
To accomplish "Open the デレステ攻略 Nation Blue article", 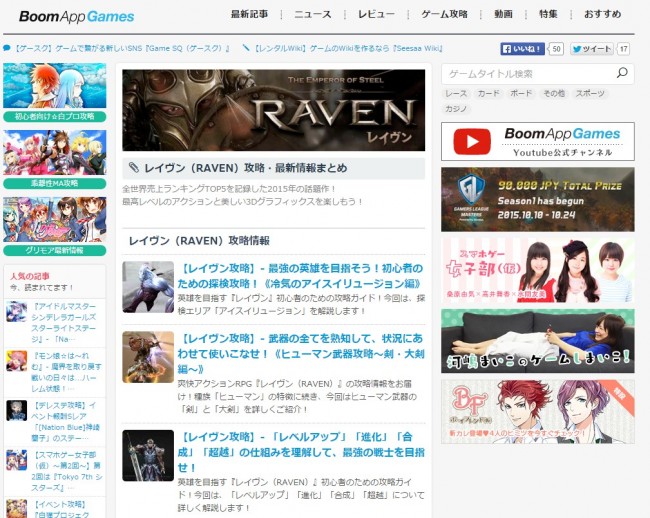I will (x=65, y=422).
